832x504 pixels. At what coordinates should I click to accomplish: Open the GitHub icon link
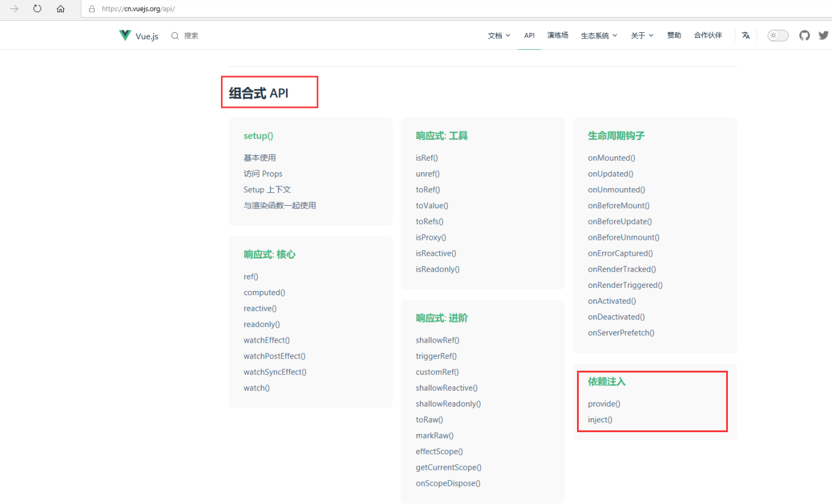[805, 35]
